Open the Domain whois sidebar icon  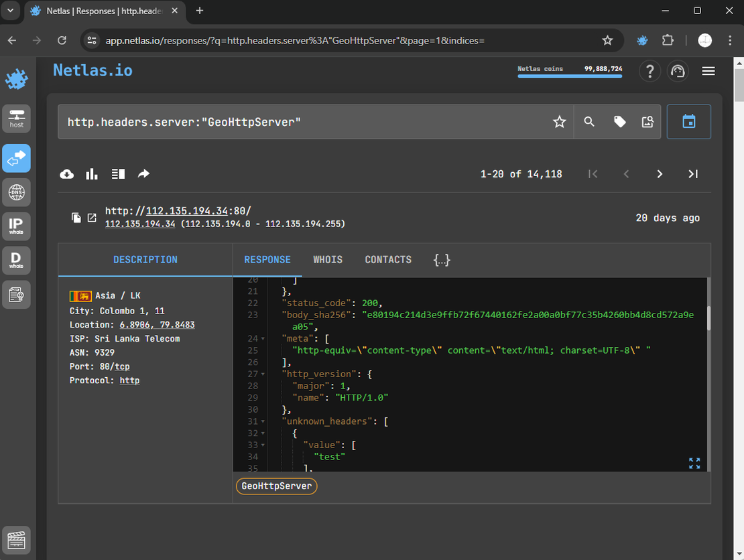click(16, 259)
